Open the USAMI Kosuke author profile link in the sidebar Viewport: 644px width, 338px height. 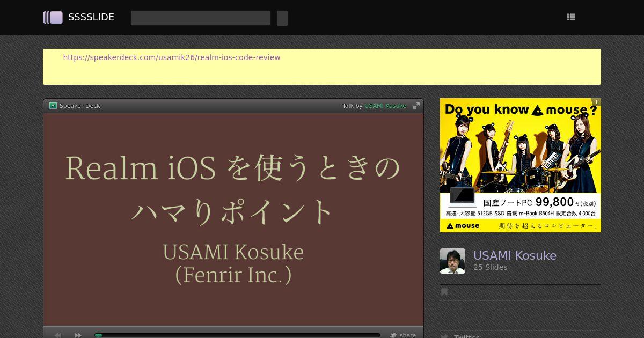pos(515,255)
